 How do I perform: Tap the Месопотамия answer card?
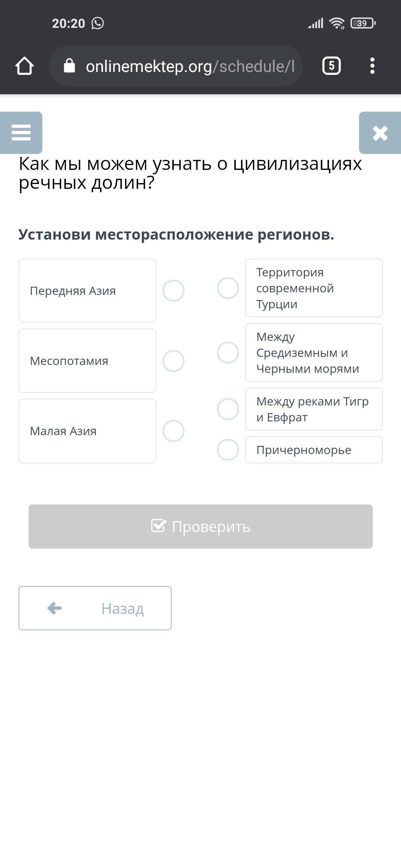[x=87, y=361]
